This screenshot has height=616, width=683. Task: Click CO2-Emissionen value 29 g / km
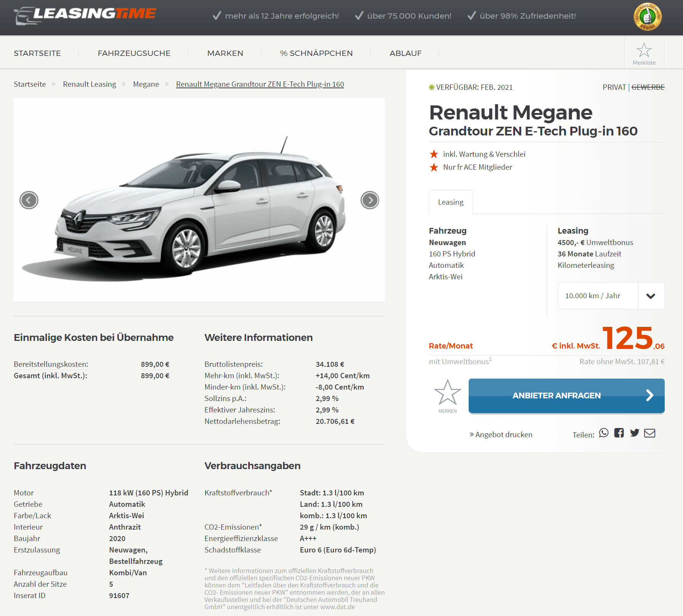click(x=329, y=527)
